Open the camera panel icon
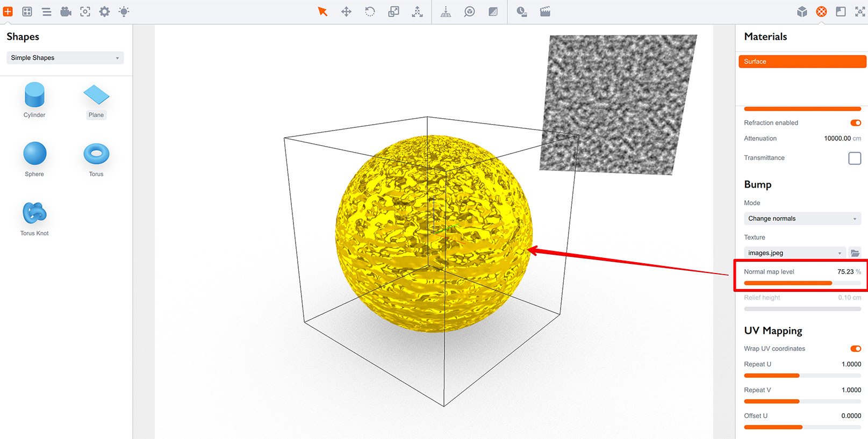This screenshot has width=868, height=439. (66, 11)
